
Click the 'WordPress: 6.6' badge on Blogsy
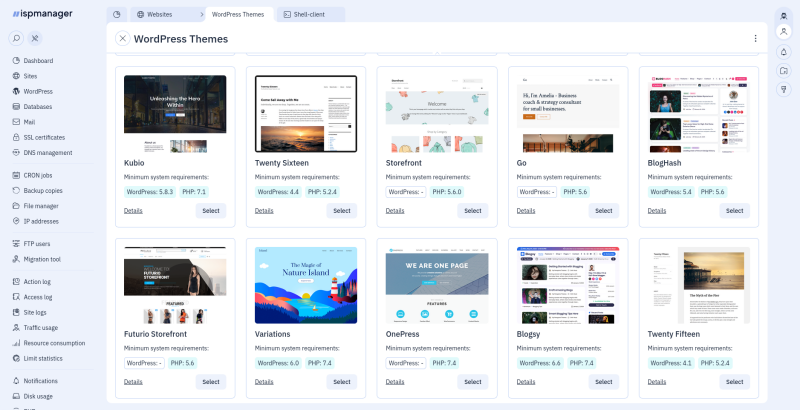coord(540,364)
